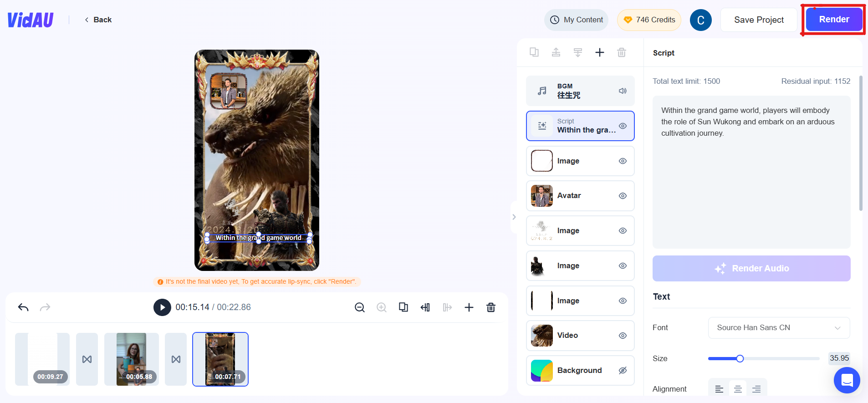Mute the BGM track speaker icon
The height and width of the screenshot is (403, 868).
623,91
